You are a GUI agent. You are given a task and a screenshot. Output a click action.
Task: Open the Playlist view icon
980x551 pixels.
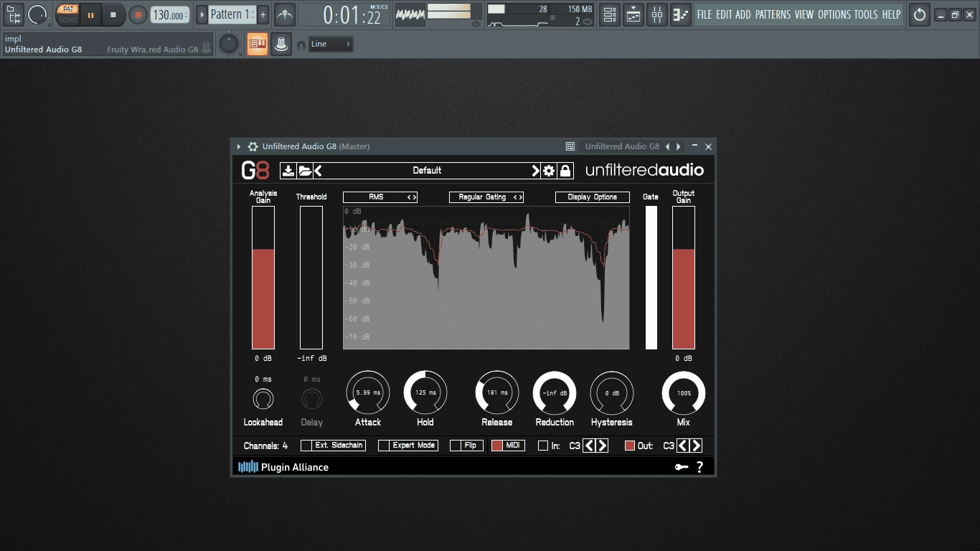tap(610, 14)
